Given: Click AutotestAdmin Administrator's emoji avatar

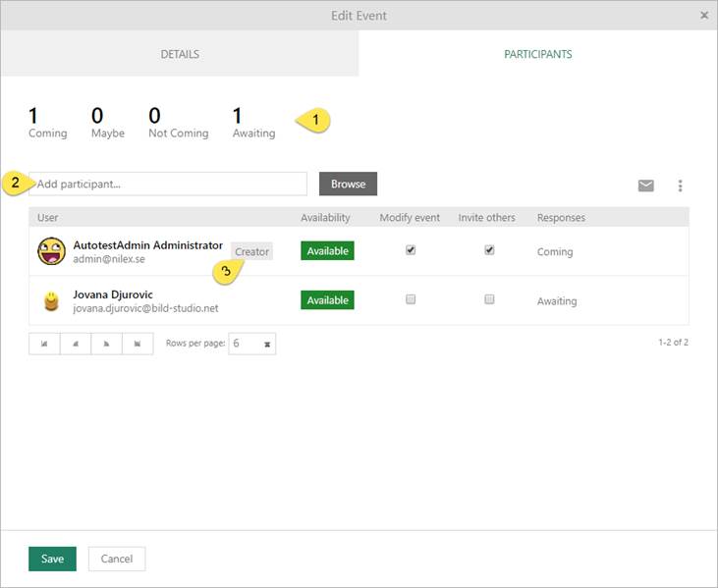Looking at the screenshot, I should click(x=51, y=251).
